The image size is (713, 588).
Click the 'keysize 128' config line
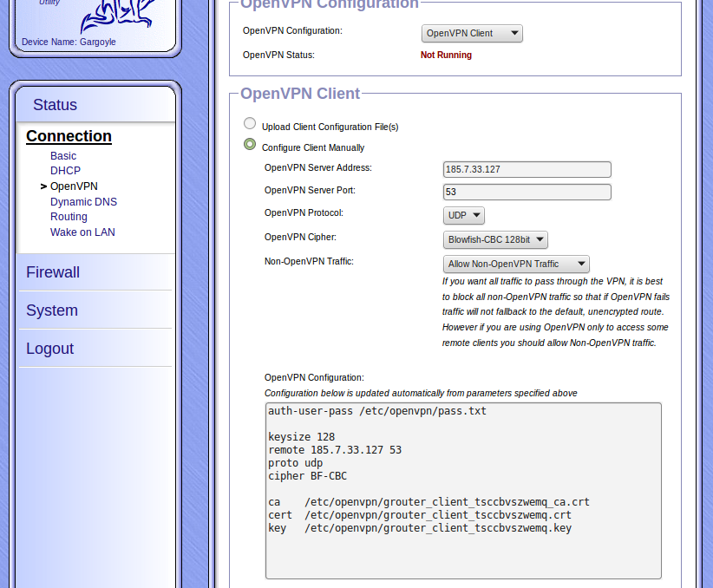[301, 436]
